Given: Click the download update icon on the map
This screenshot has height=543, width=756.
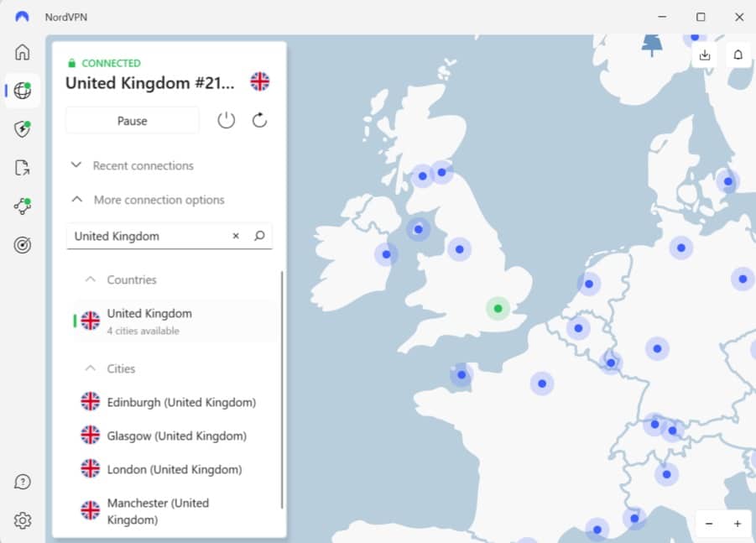Looking at the screenshot, I should (705, 55).
